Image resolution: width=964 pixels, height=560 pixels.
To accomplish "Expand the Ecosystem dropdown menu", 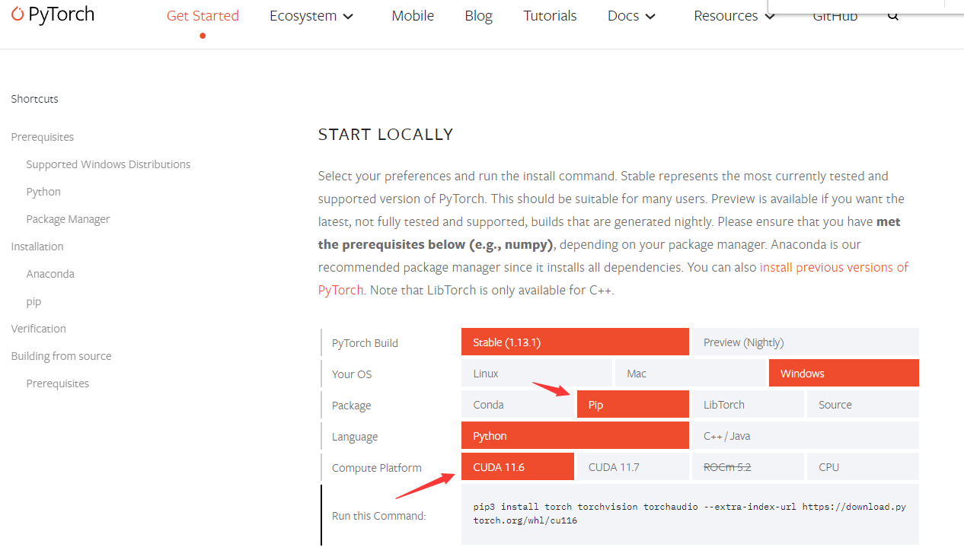I will click(311, 16).
